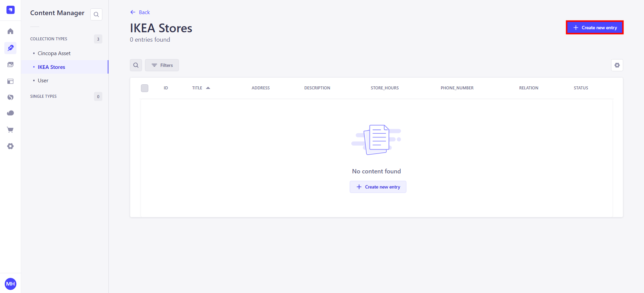Select the Cincopa Asset collection type
The width and height of the screenshot is (644, 293).
pos(54,53)
